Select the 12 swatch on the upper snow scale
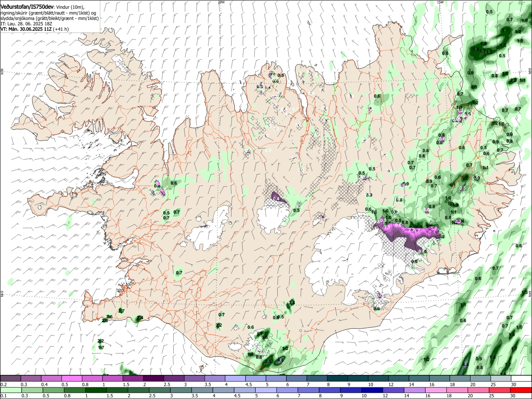 point(398,378)
